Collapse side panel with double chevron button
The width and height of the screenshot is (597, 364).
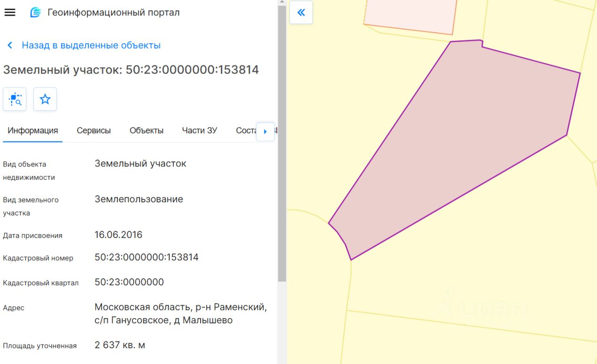point(301,12)
